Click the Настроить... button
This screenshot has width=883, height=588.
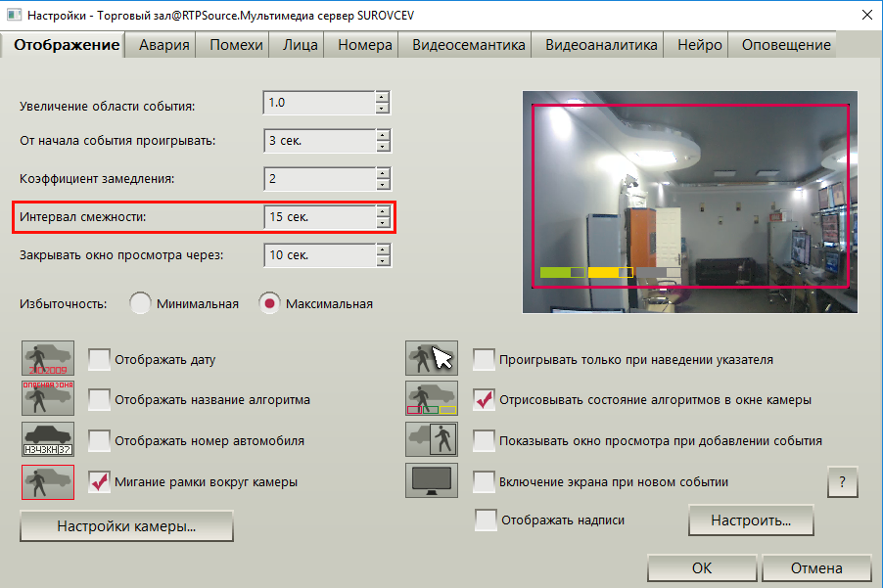(x=751, y=520)
